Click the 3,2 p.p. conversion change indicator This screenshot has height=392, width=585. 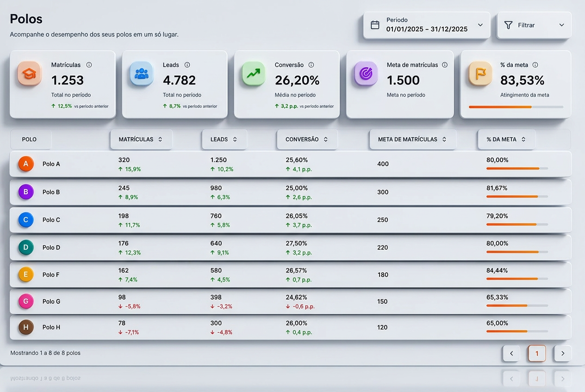click(304, 106)
